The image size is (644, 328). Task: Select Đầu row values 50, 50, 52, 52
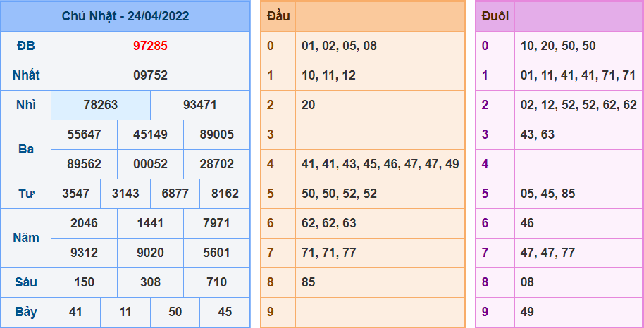pyautogui.click(x=339, y=194)
